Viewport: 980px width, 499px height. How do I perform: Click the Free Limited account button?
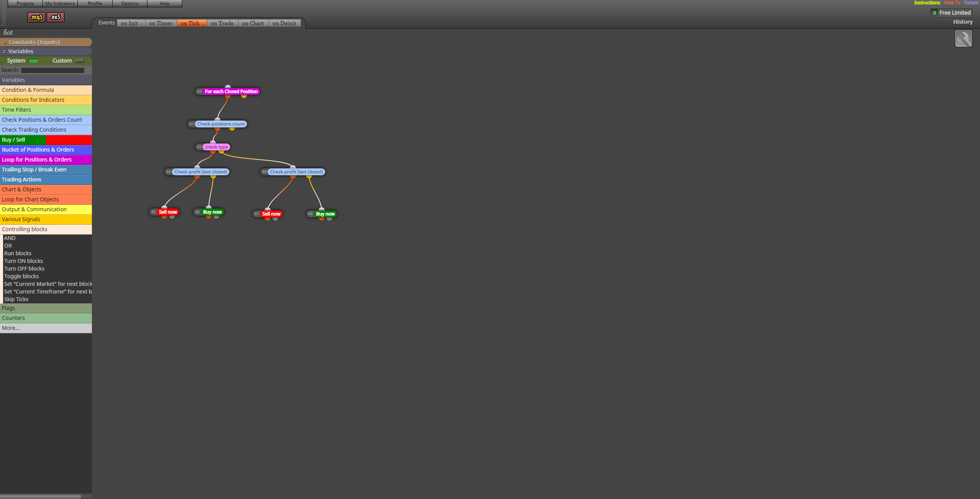951,13
